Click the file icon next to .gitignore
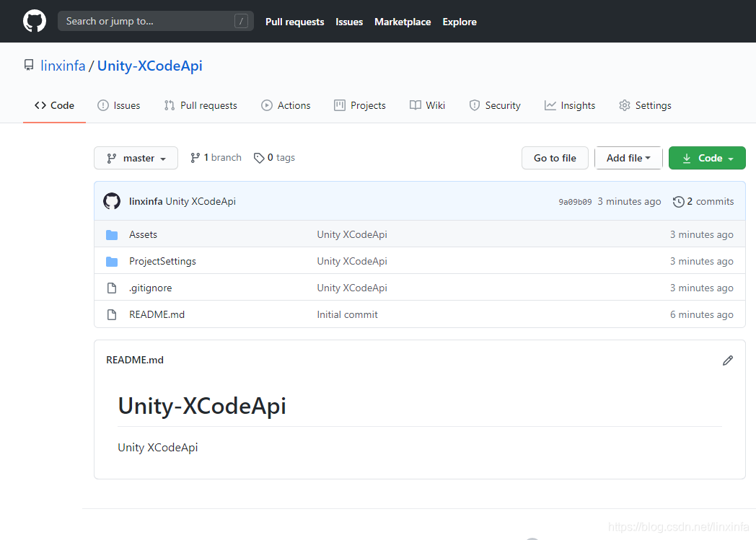 [x=112, y=287]
